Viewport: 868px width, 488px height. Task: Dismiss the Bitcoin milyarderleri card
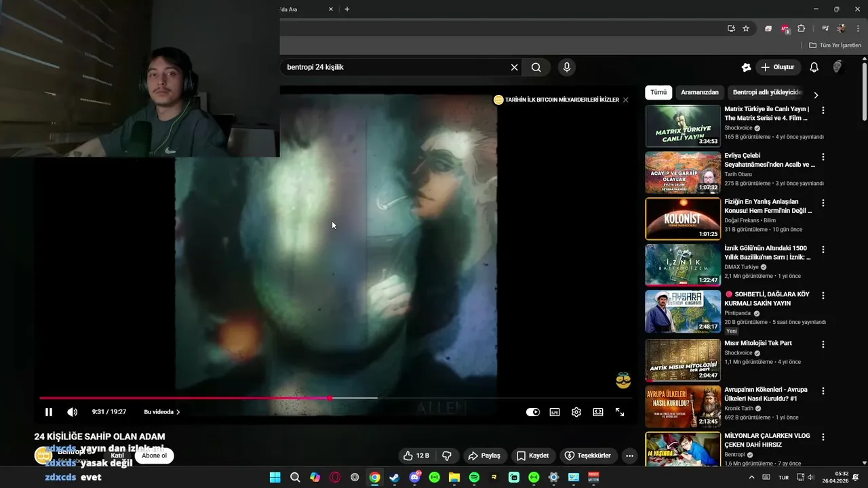click(x=625, y=100)
